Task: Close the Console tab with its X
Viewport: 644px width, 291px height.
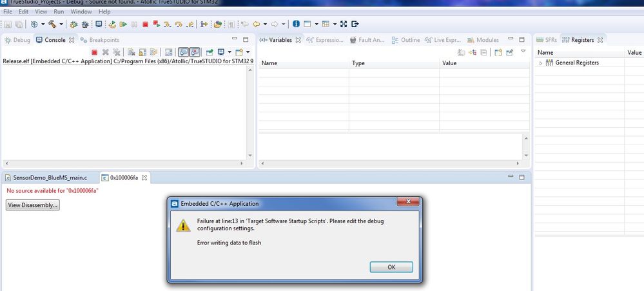Action: 72,40
